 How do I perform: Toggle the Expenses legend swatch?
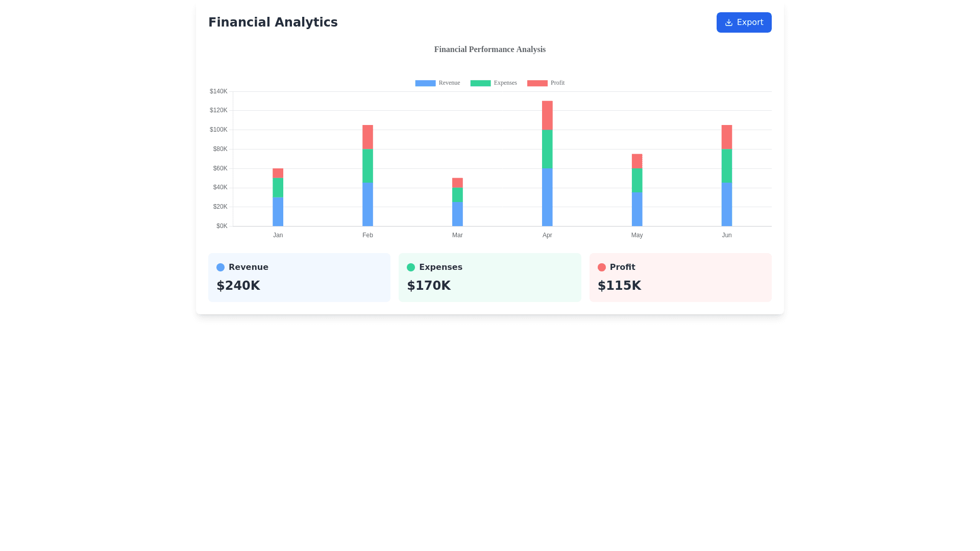pyautogui.click(x=480, y=83)
